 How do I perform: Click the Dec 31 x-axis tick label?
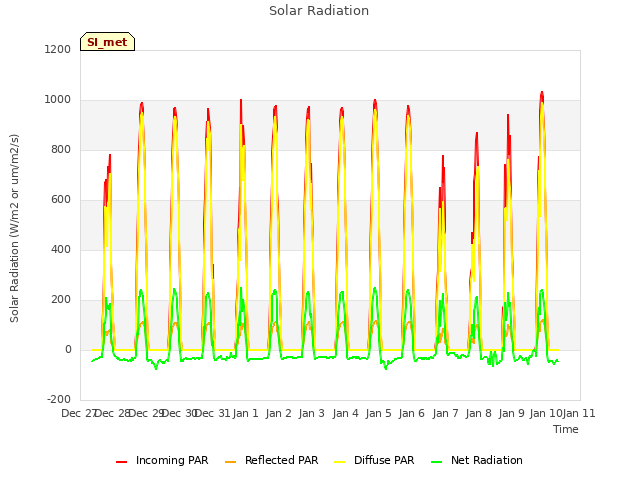(213, 413)
